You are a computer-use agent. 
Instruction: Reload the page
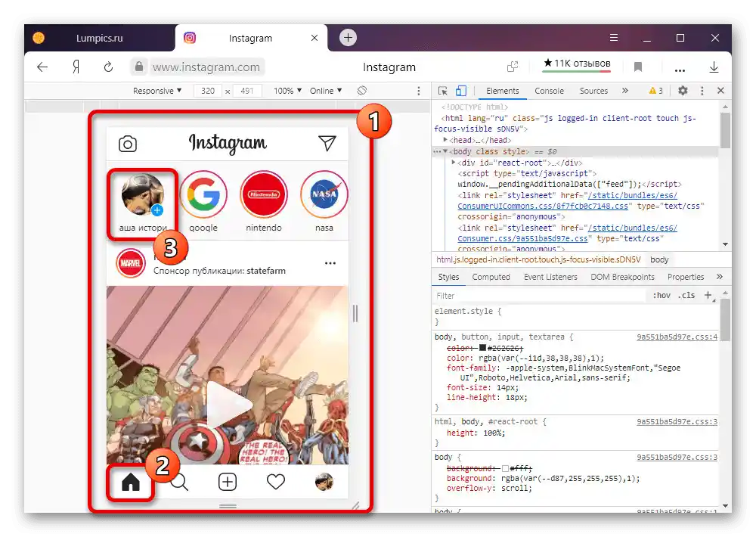point(108,67)
